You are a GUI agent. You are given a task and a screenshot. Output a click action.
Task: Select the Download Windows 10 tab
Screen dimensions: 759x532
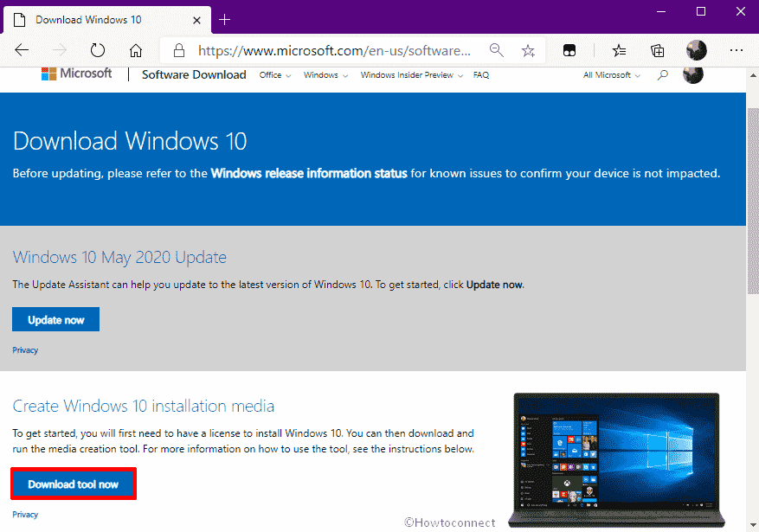click(107, 20)
